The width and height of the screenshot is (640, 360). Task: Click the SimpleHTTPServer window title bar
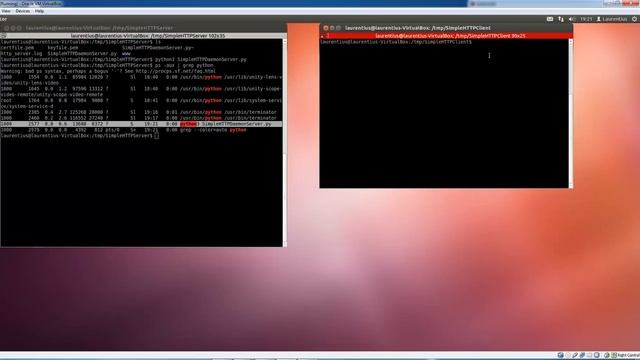[143, 28]
